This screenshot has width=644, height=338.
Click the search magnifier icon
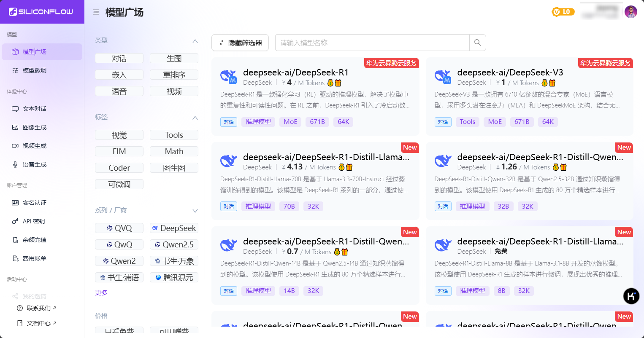point(477,43)
